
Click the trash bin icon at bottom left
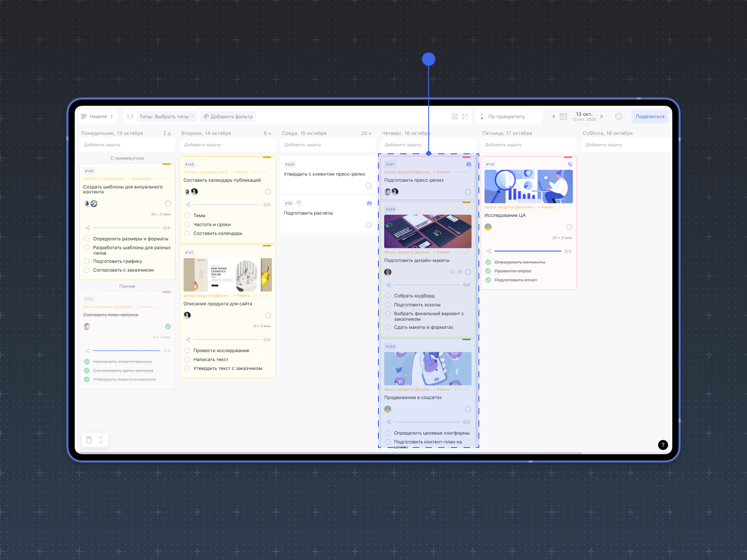tap(89, 440)
